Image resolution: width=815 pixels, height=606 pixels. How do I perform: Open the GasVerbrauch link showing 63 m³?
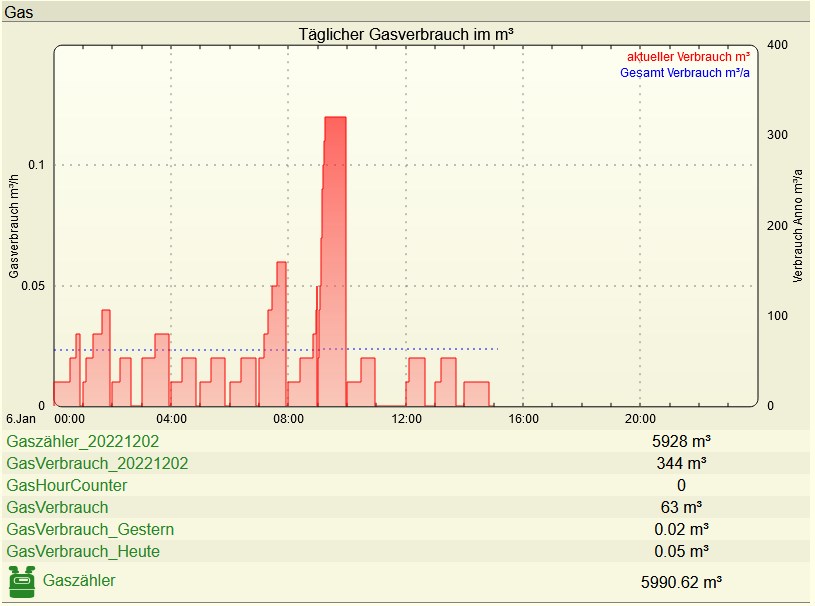(57, 507)
